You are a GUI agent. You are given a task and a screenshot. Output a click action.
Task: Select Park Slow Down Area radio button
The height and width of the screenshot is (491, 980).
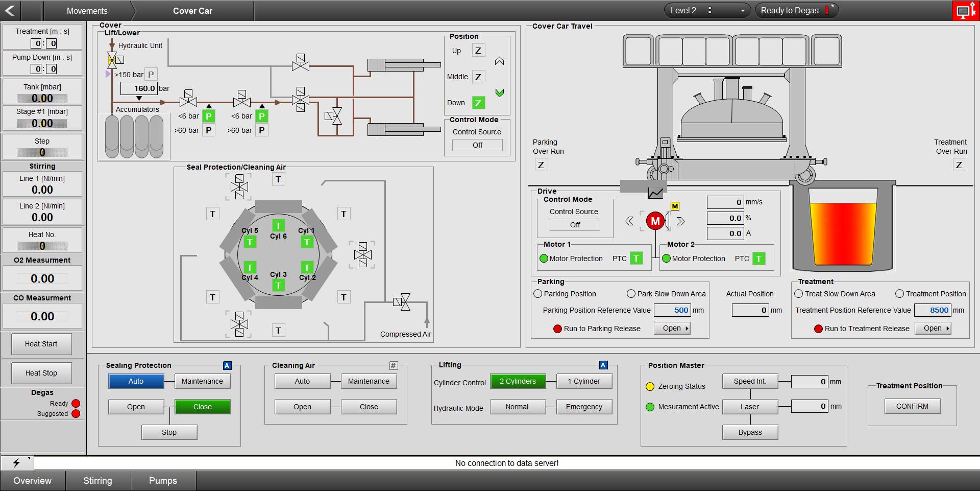tap(631, 294)
